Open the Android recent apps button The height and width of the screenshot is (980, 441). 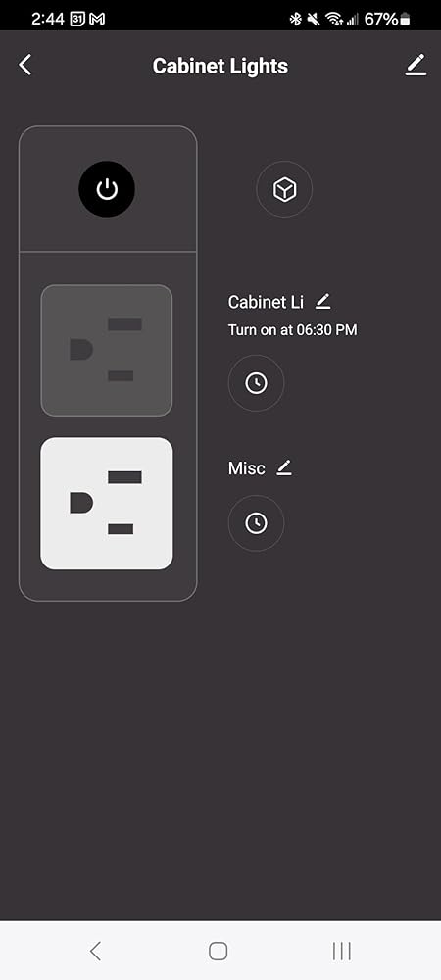(342, 951)
